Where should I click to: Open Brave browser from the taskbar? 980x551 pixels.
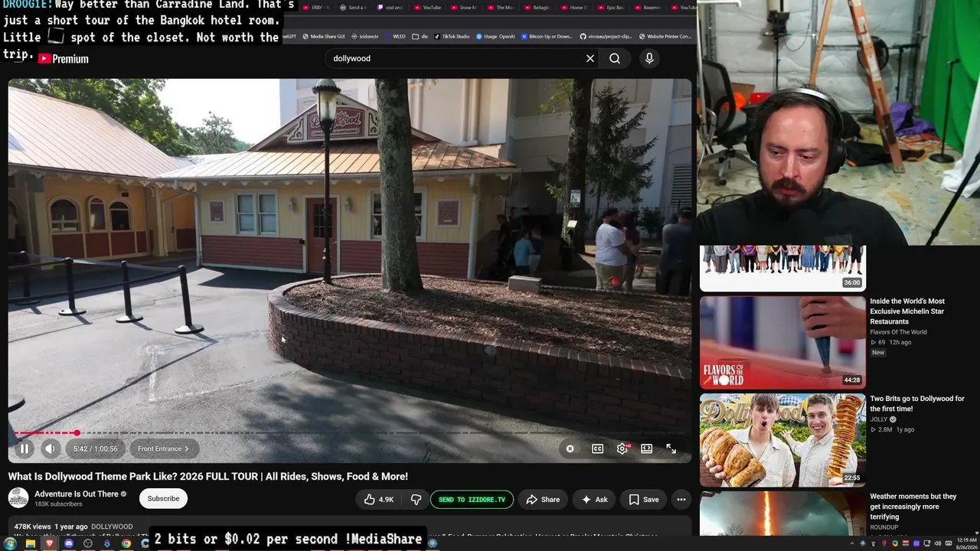pos(50,544)
